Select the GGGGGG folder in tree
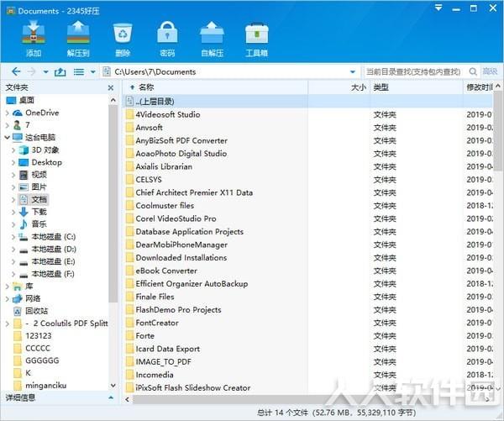The width and height of the screenshot is (504, 421). 42,360
